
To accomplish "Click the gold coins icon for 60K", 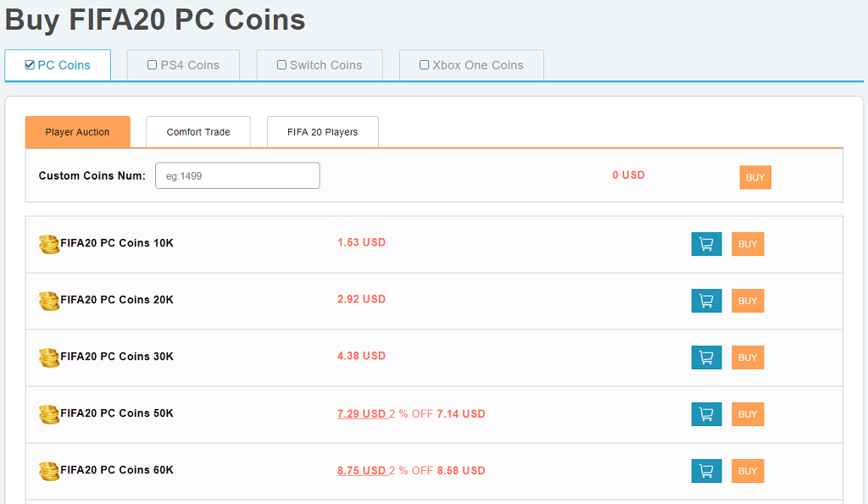I will click(48, 471).
